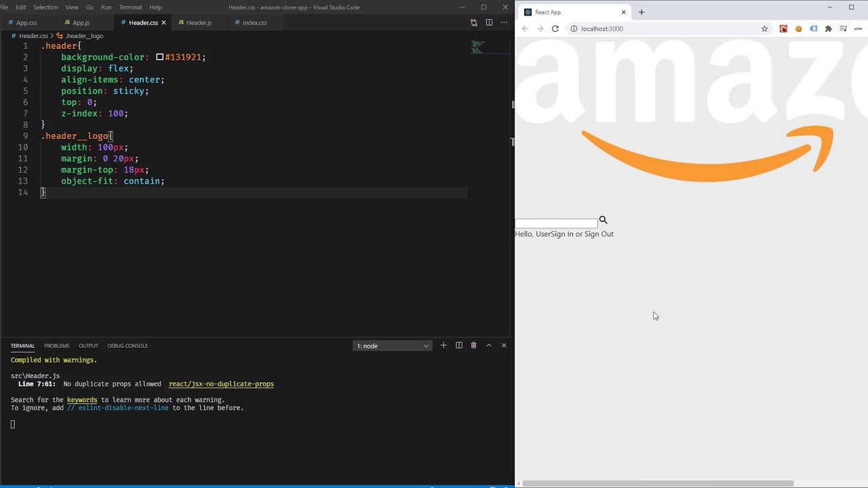Viewport: 868px width, 488px height.
Task: Click the Amazon logo image on the page
Action: pos(692,112)
